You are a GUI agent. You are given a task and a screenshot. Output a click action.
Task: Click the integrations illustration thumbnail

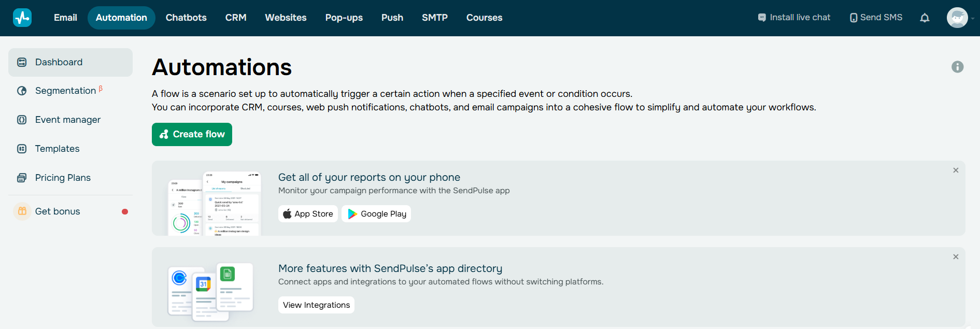point(211,292)
